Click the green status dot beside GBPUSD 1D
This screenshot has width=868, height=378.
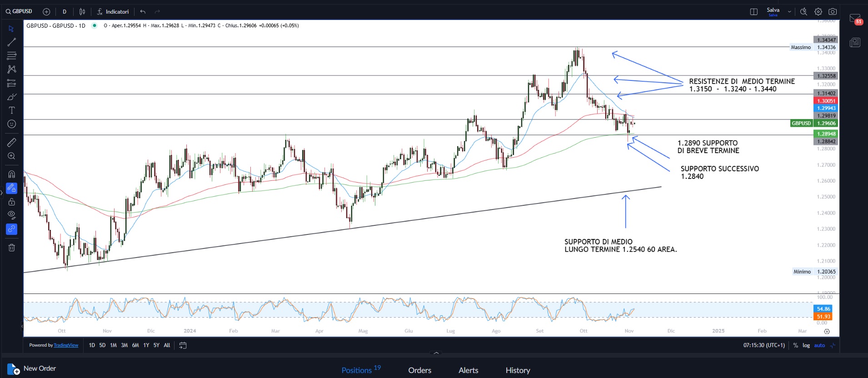click(95, 25)
